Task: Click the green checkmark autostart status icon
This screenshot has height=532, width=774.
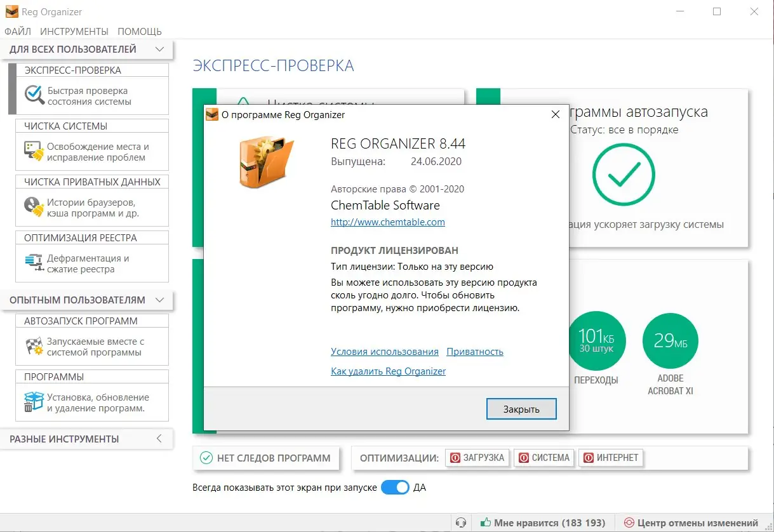Action: (x=624, y=175)
